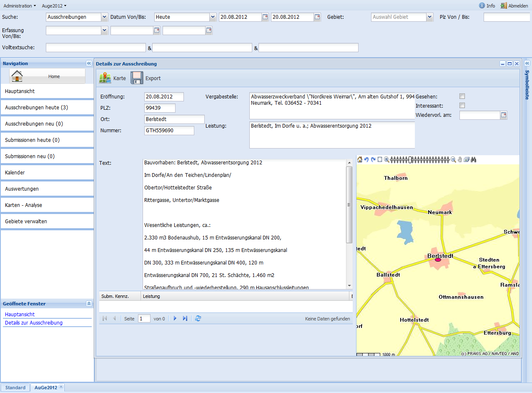The height and width of the screenshot is (393, 532).
Task: Click the map zoom-in magnifier
Action: pyautogui.click(x=386, y=160)
